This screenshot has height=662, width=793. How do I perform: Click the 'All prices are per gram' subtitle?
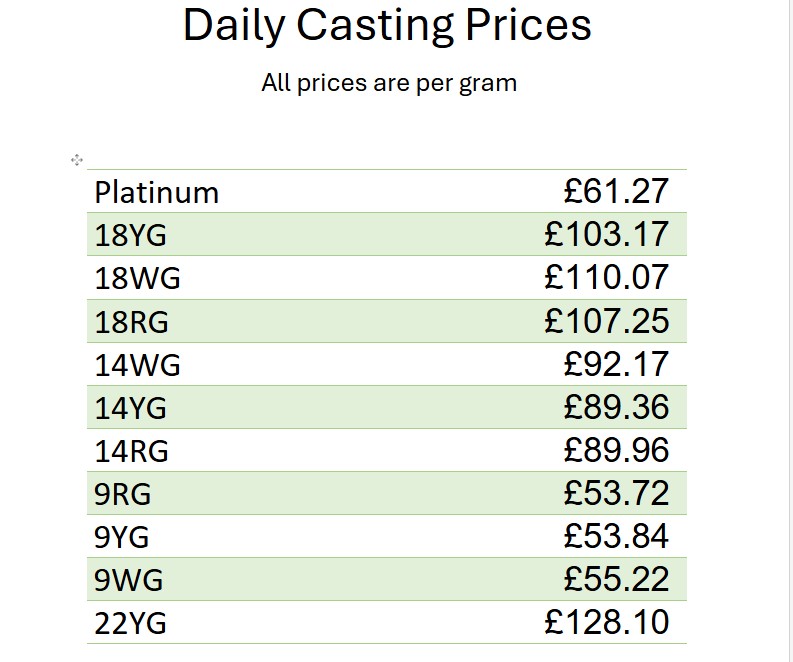[x=389, y=83]
